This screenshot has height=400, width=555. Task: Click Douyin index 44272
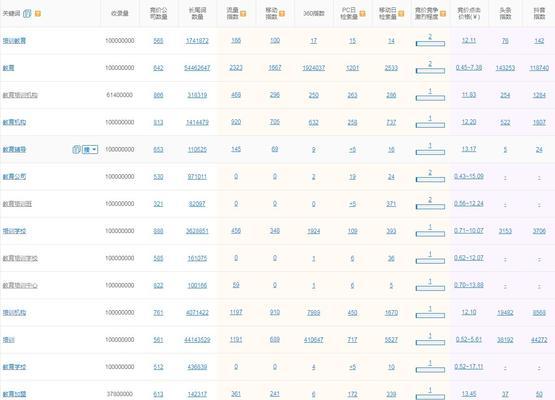(539, 339)
